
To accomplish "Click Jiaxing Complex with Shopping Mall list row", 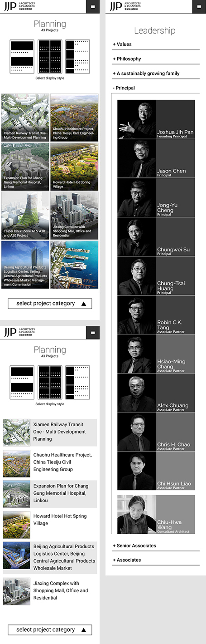I will coord(50,591).
